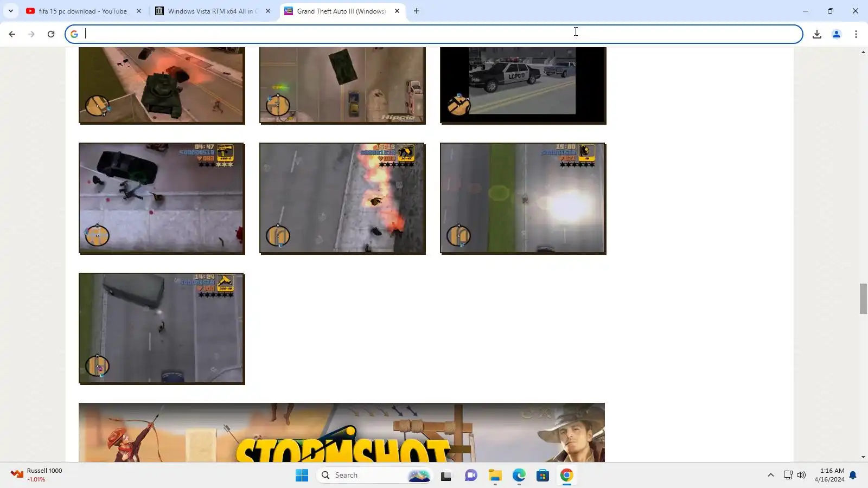868x488 pixels.
Task: Open the Chrome three-dot menu
Action: [x=856, y=34]
